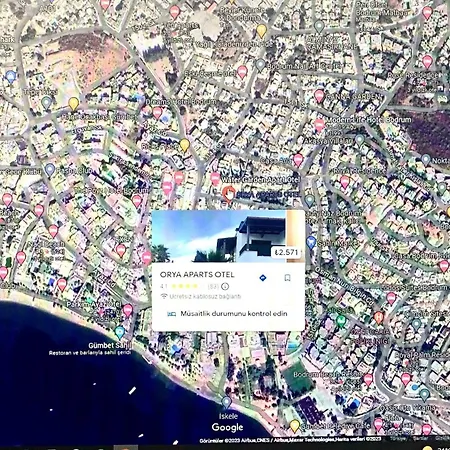The width and height of the screenshot is (450, 450).
Task: Click the Modernlife Hotel Bodrum pin
Action: tap(319, 125)
